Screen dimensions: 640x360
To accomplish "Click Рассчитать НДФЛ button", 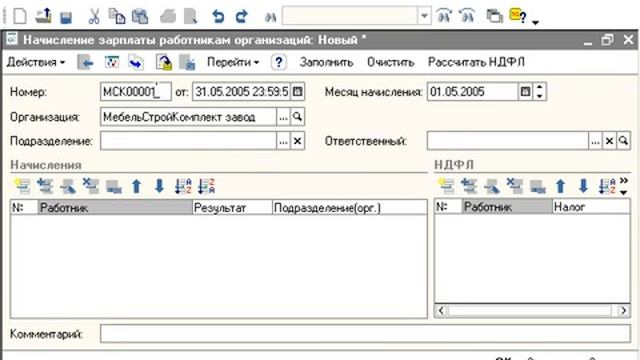I will 476,62.
